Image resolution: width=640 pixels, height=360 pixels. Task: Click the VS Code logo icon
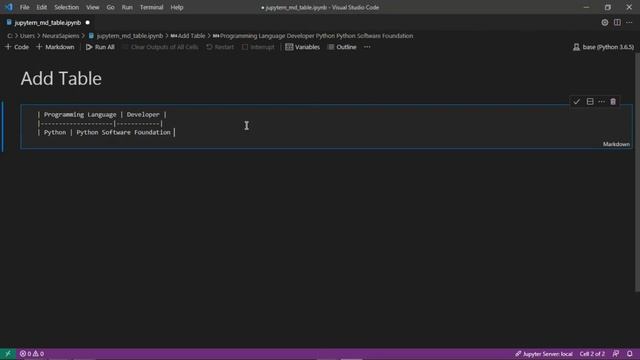point(9,7)
